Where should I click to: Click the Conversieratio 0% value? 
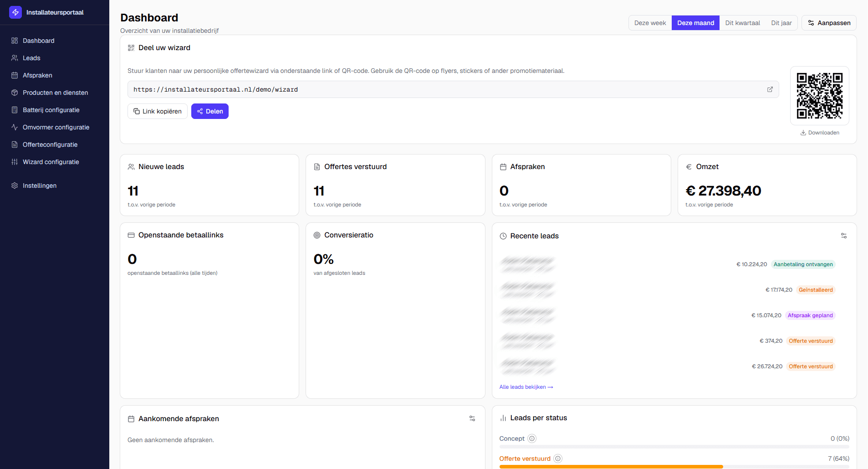(323, 259)
